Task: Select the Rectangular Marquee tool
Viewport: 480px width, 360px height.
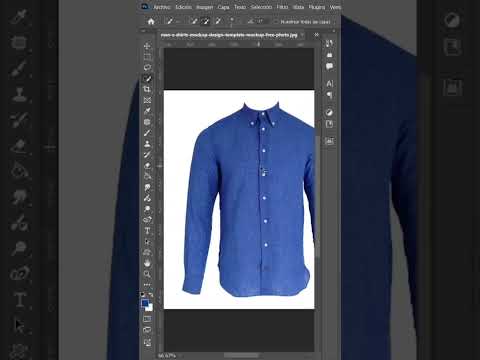Action: coord(147,57)
